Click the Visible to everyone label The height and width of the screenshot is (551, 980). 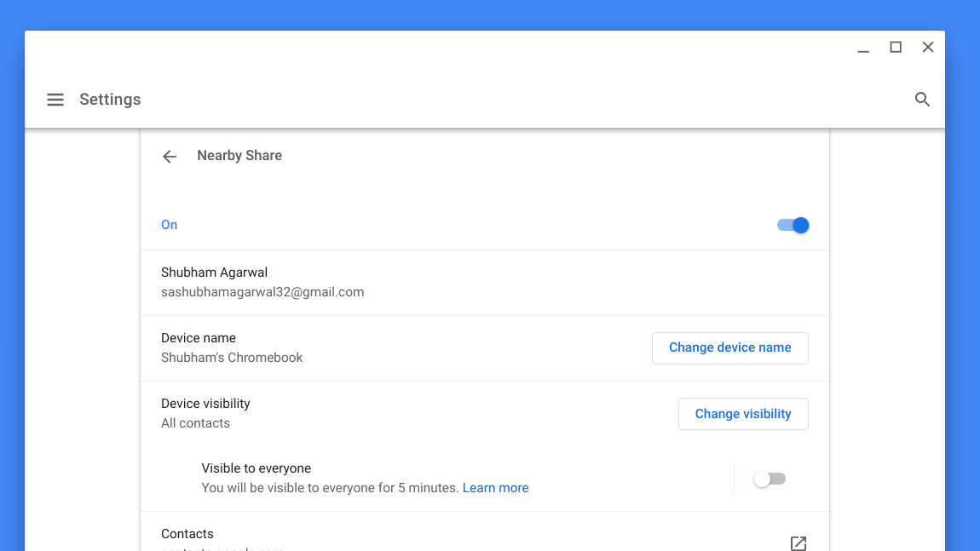click(x=257, y=468)
